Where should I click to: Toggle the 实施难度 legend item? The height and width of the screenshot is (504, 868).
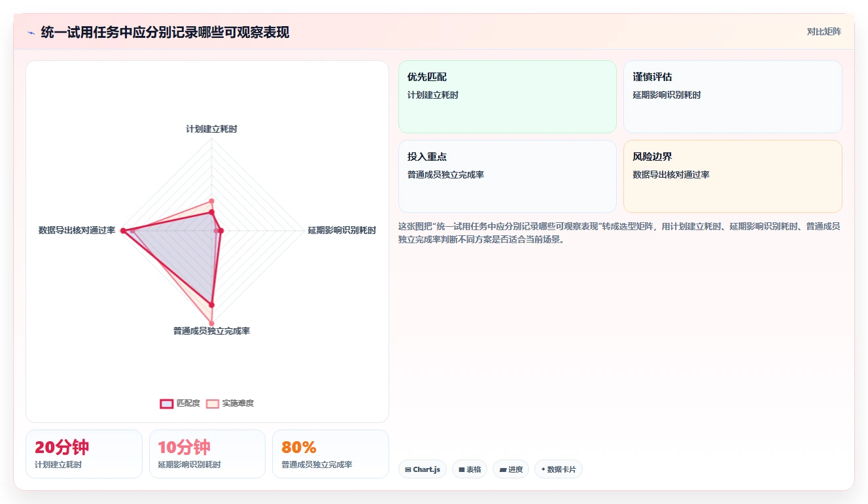click(x=230, y=403)
